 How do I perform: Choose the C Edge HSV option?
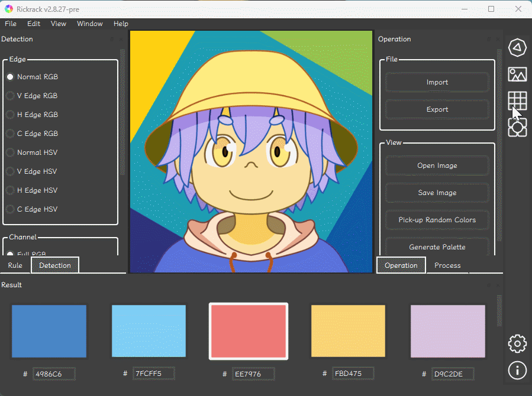[x=37, y=209]
